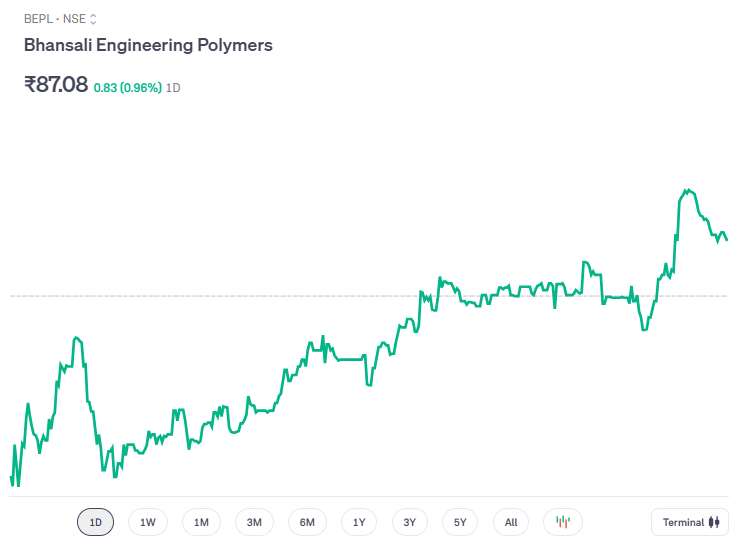Click the Bhansali Engineering Polymers title
The image size is (755, 550).
[148, 46]
